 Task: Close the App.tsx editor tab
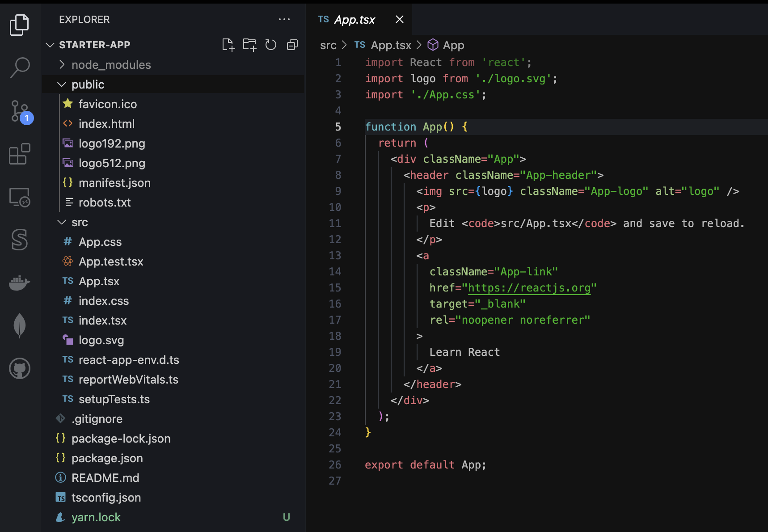click(400, 19)
